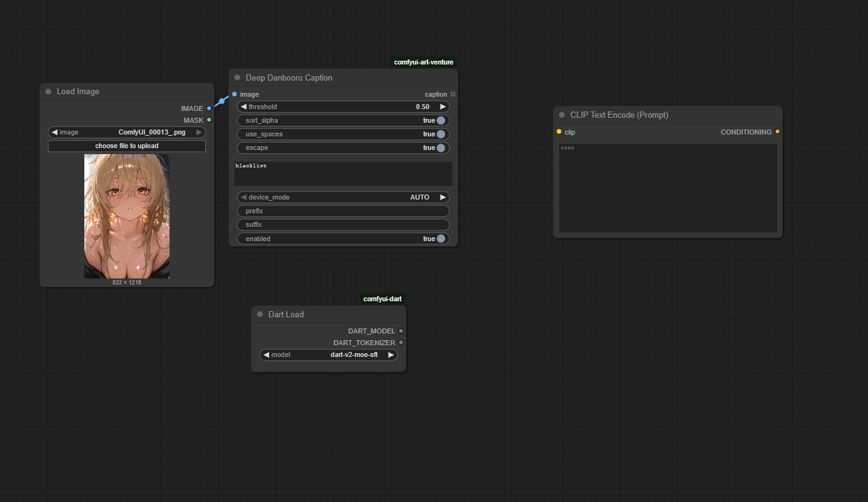The height and width of the screenshot is (502, 868).
Task: Select the Deep Danbooru Caption title
Action: point(289,78)
